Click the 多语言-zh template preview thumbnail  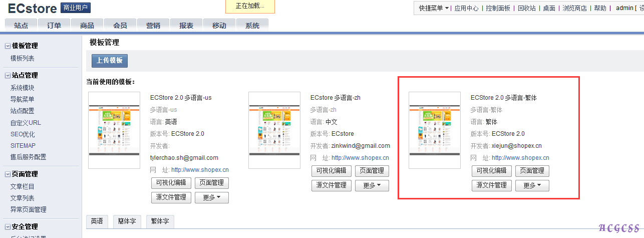tap(274, 130)
